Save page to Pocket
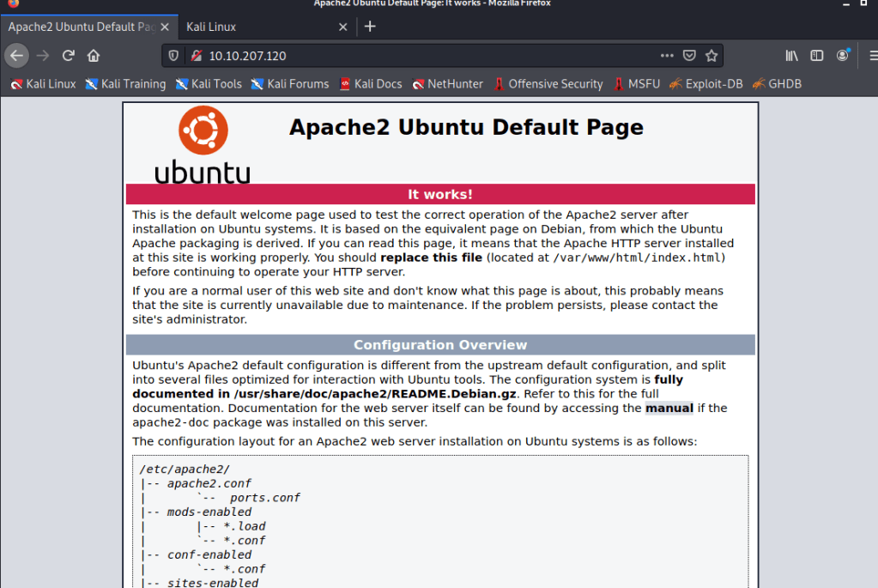This screenshot has width=878, height=588. pos(689,56)
